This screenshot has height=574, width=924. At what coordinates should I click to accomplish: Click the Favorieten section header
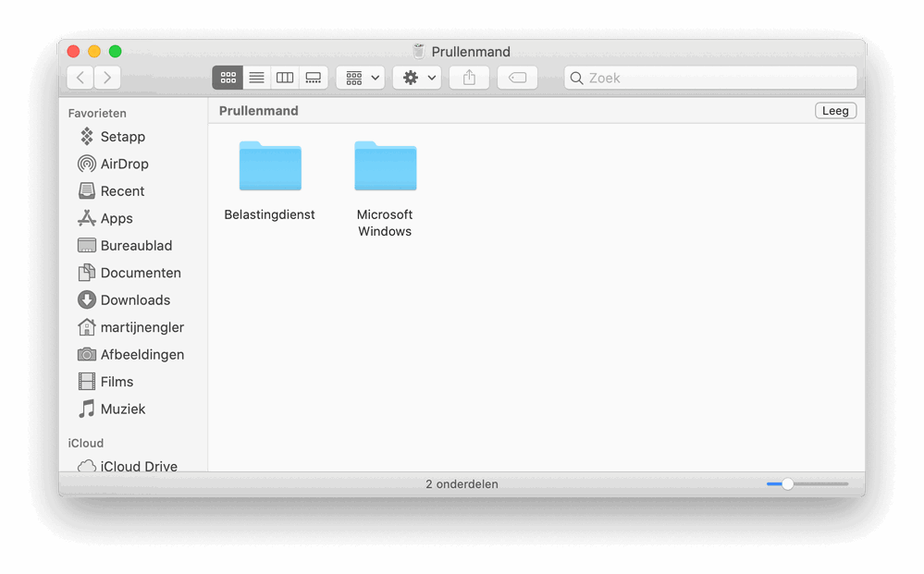tap(97, 113)
